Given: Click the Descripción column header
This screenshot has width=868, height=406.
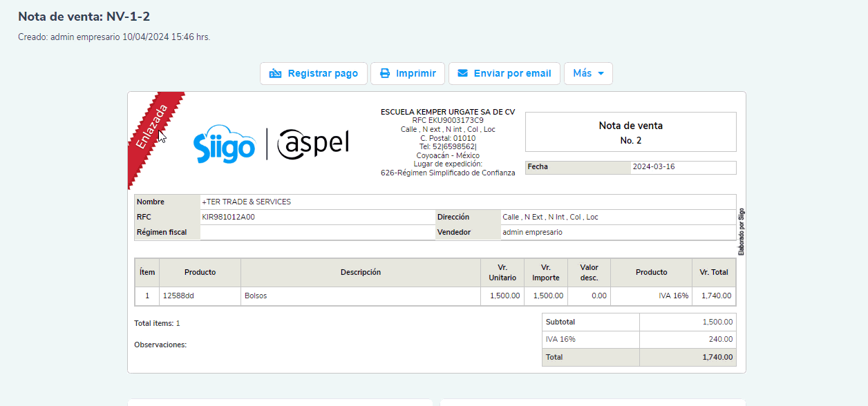Looking at the screenshot, I should click(360, 272).
